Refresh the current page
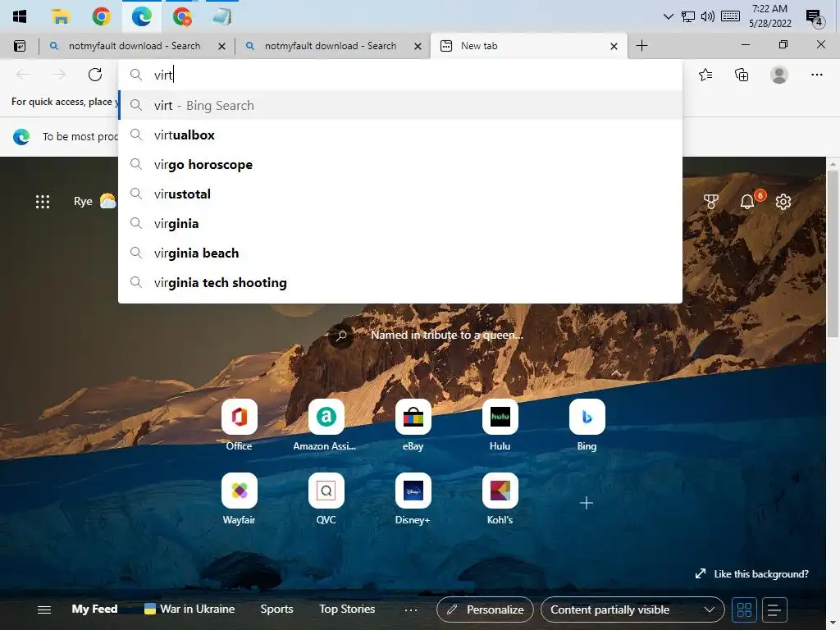The width and height of the screenshot is (840, 630). pos(95,75)
